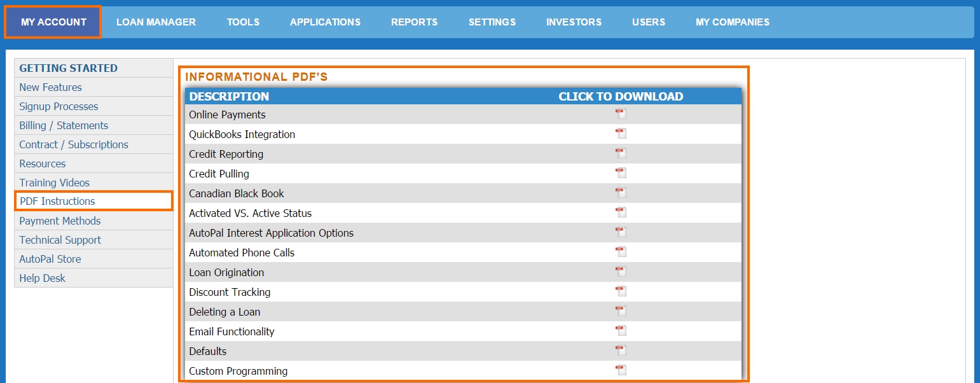This screenshot has width=980, height=383.
Task: Download the Credit Reporting PDF icon
Action: tap(621, 153)
